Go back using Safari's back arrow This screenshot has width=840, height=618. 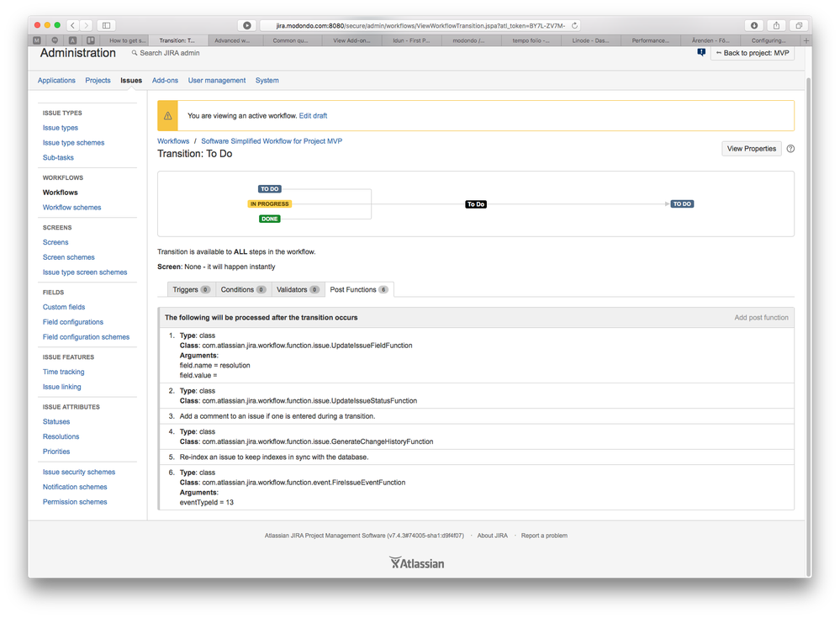[73, 25]
